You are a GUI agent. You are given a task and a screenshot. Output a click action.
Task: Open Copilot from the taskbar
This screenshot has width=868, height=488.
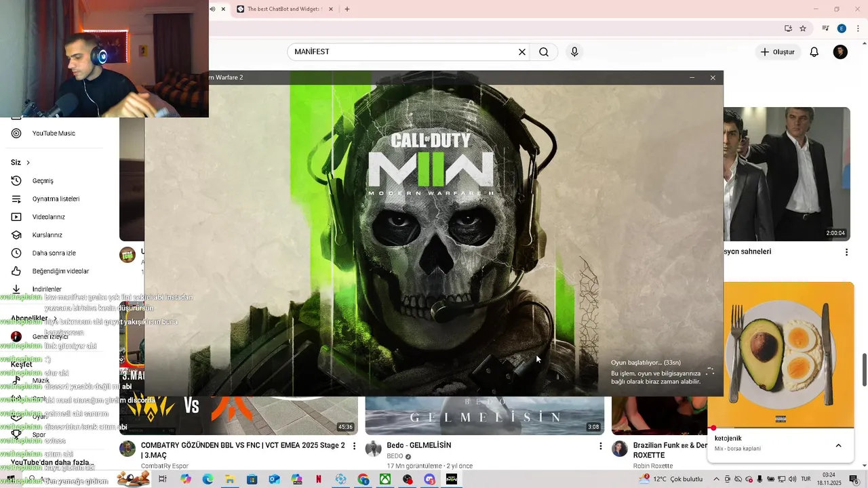[x=185, y=479]
